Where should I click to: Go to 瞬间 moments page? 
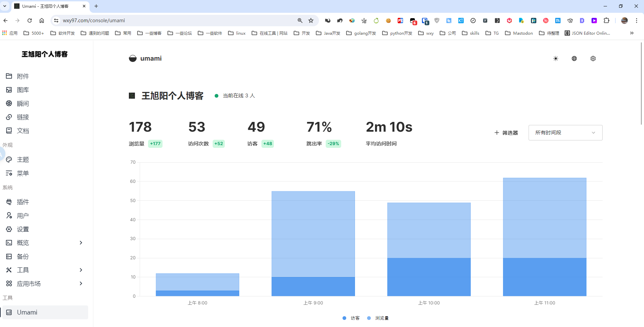point(23,104)
